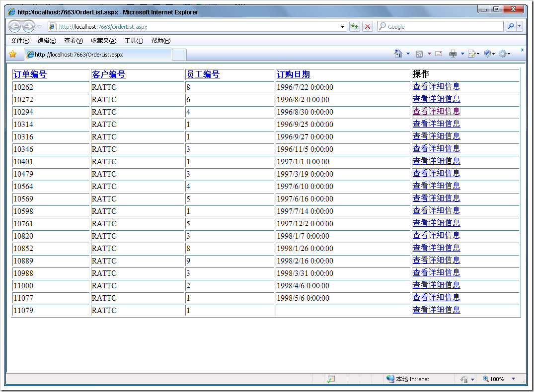Click the Refresh page icon

click(x=355, y=27)
